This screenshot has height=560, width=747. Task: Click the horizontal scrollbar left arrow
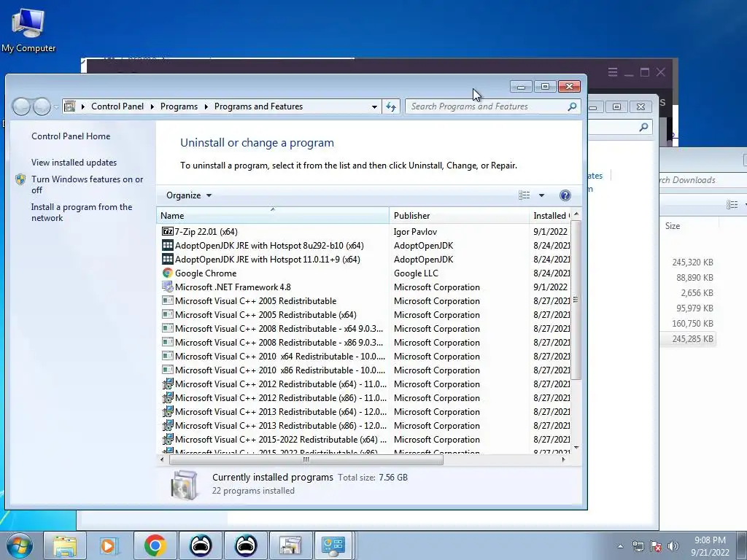tap(163, 459)
